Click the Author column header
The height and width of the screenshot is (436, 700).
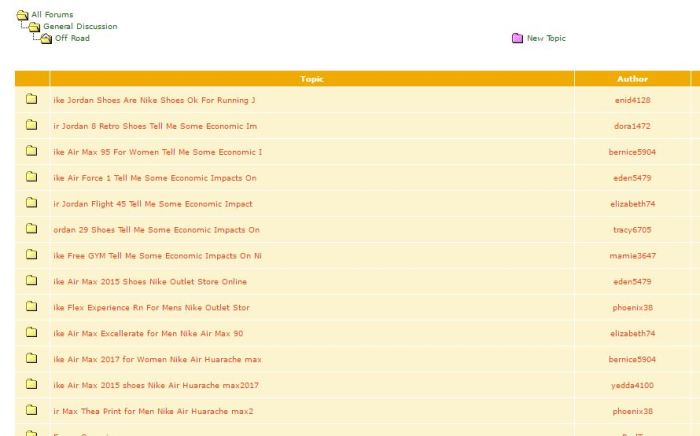[632, 79]
